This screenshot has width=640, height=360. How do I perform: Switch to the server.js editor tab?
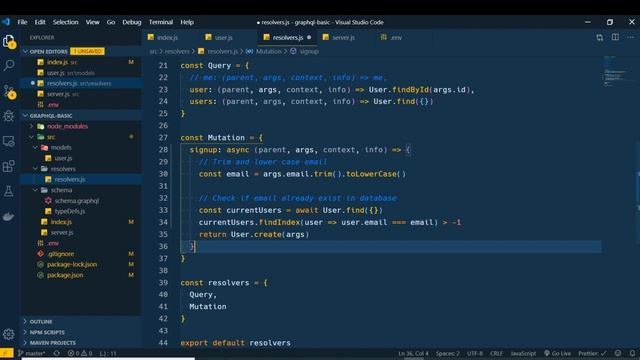343,38
